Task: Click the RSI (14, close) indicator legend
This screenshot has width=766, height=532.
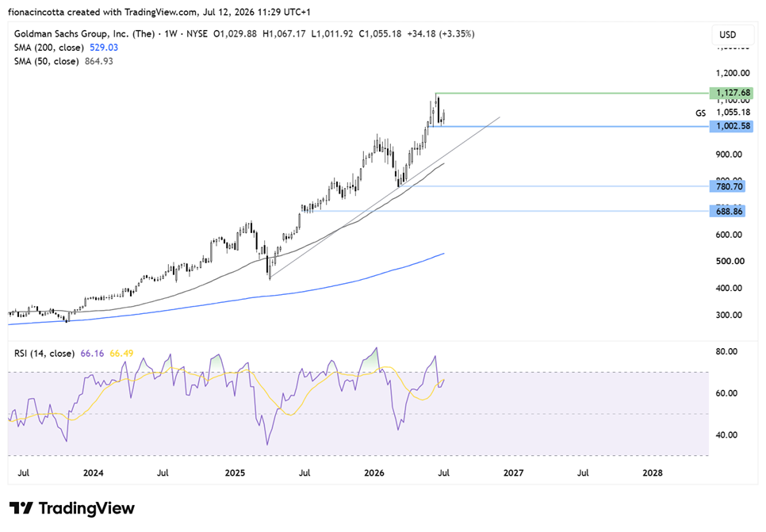Action: coord(44,353)
